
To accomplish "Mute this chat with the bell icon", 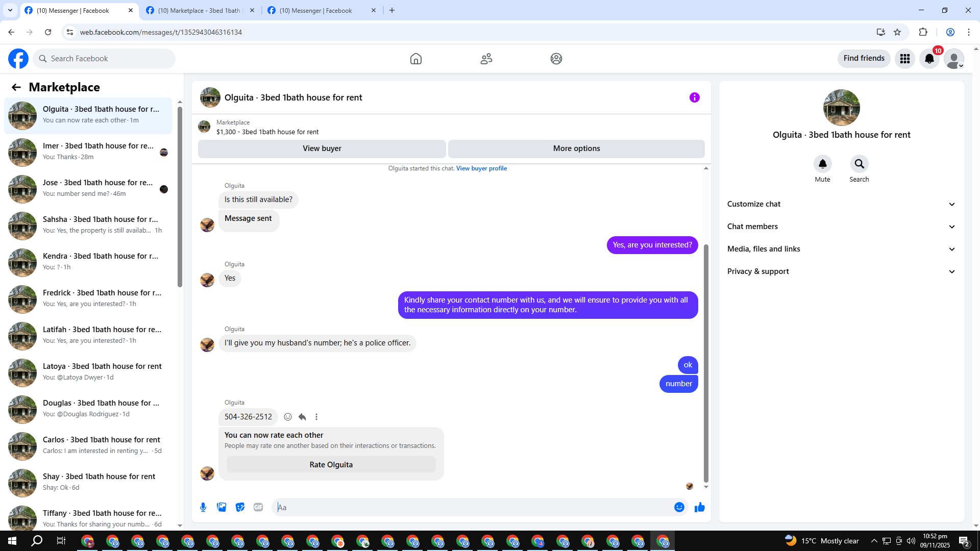I will 823,164.
